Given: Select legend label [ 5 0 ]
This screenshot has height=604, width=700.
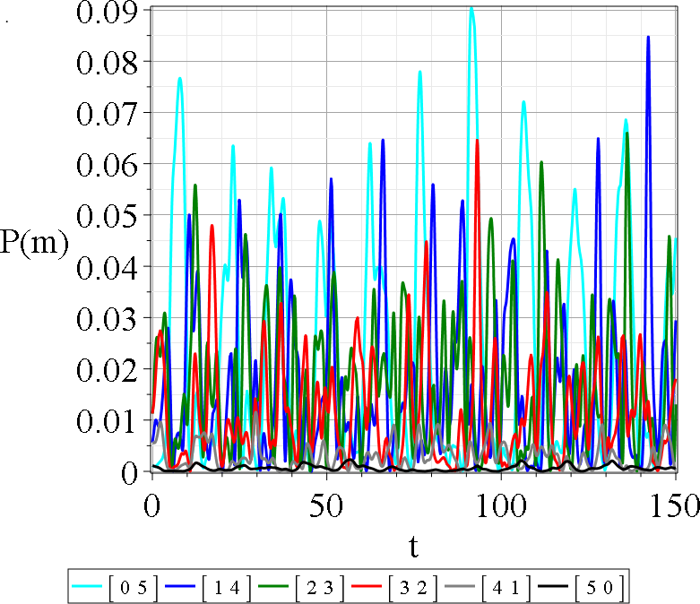Looking at the screenshot, I should tap(600, 588).
